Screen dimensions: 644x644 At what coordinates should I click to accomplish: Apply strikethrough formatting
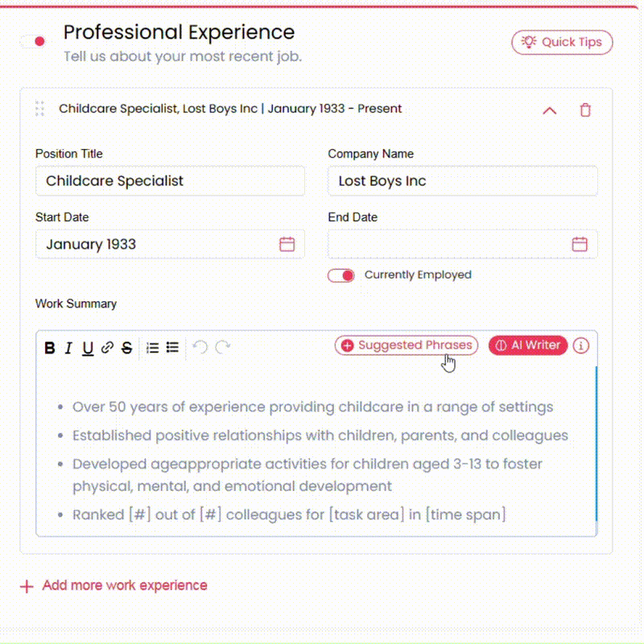coord(127,348)
